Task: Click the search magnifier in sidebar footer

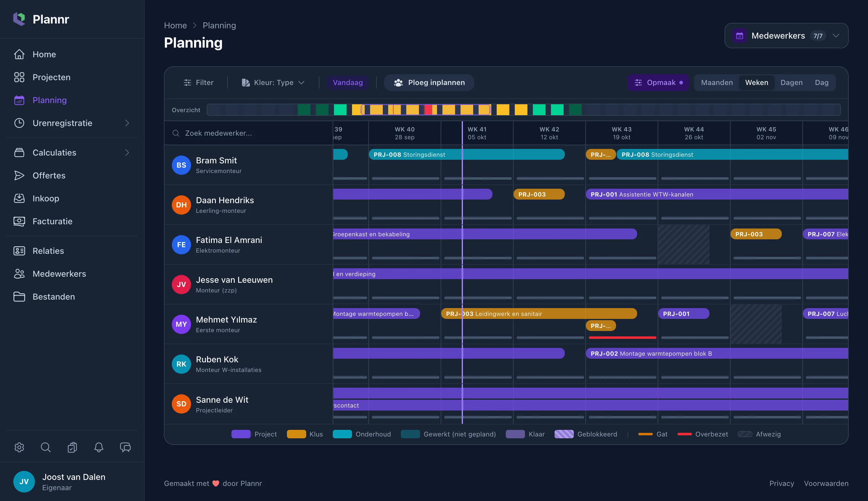Action: pyautogui.click(x=46, y=447)
